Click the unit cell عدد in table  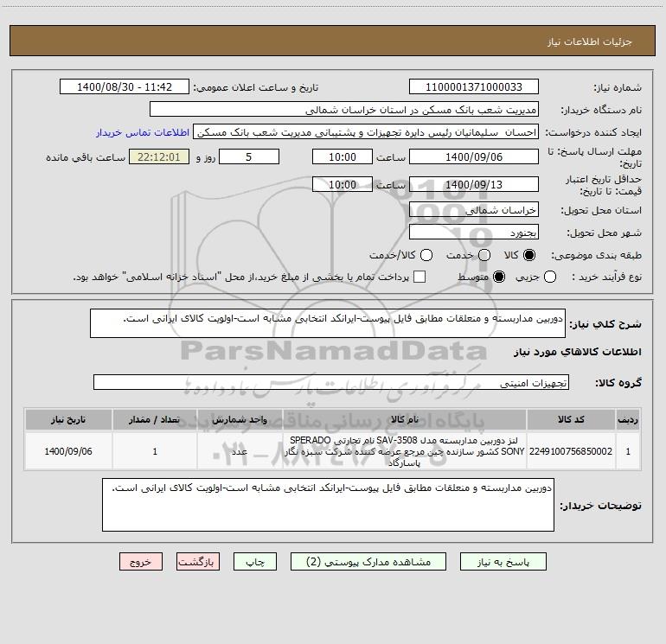[240, 451]
